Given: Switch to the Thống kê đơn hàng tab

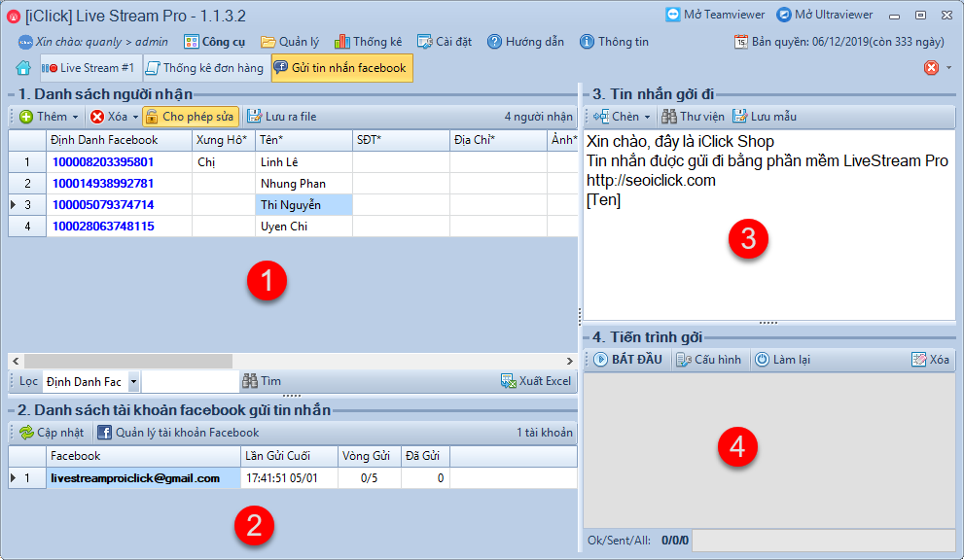Looking at the screenshot, I should tap(204, 68).
